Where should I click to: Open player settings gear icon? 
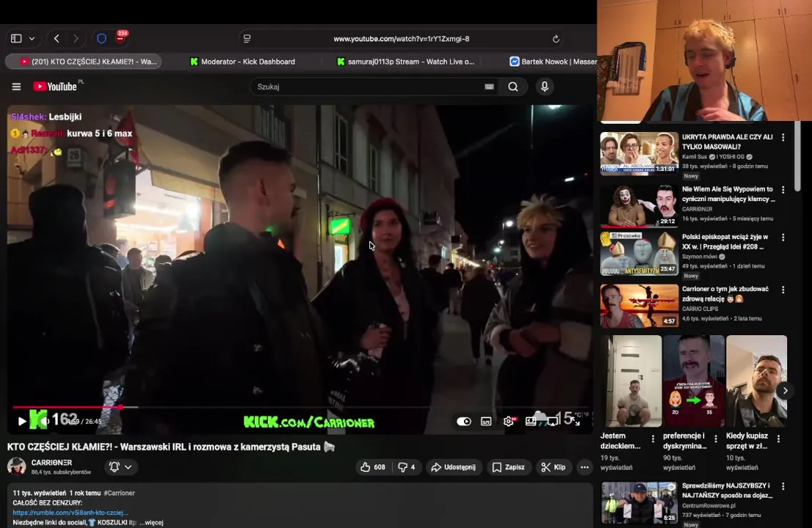tap(509, 421)
